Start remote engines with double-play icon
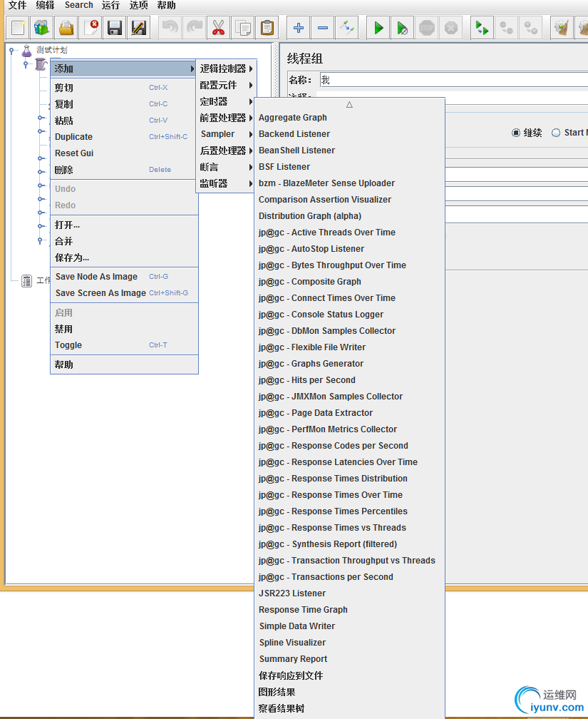Image resolution: width=588 pixels, height=719 pixels. click(x=482, y=28)
